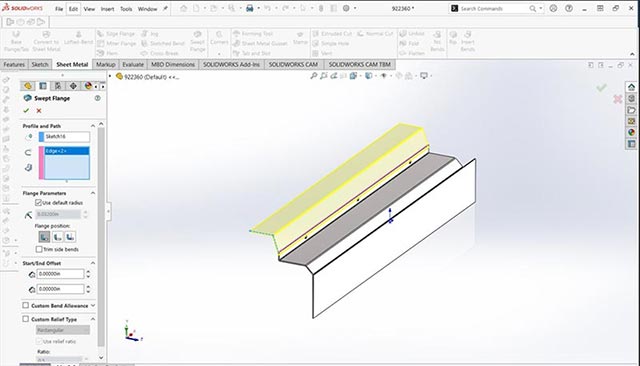Screen dimensions: 640x366
Task: Click the Sketch16 profile field
Action: pos(64,137)
